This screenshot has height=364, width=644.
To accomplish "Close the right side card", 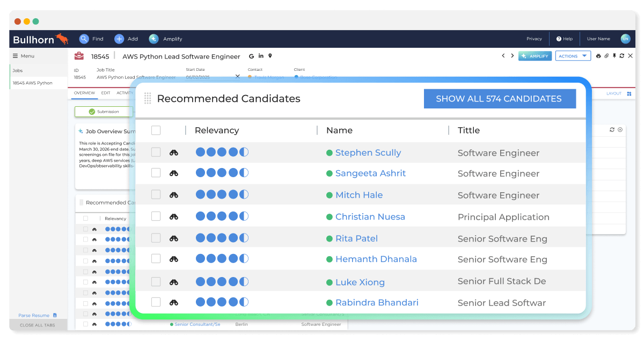I will (620, 129).
